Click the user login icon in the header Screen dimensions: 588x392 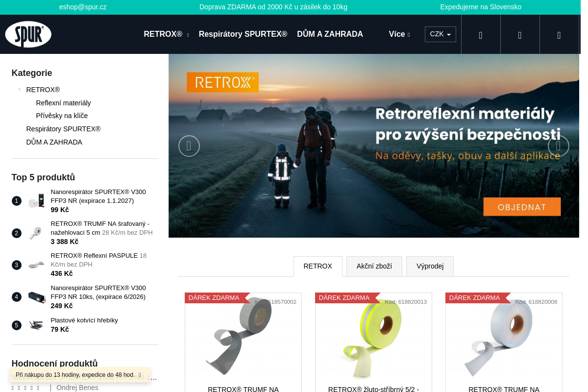[520, 35]
